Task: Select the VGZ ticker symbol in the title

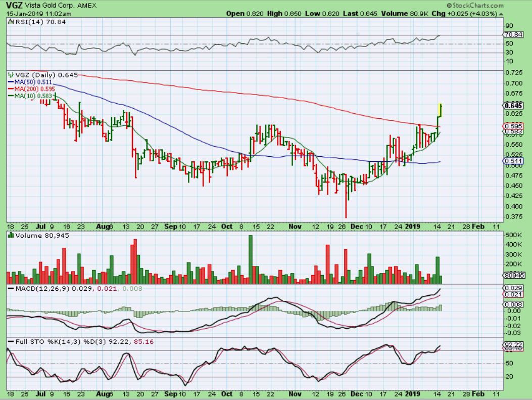Action: (x=14, y=6)
